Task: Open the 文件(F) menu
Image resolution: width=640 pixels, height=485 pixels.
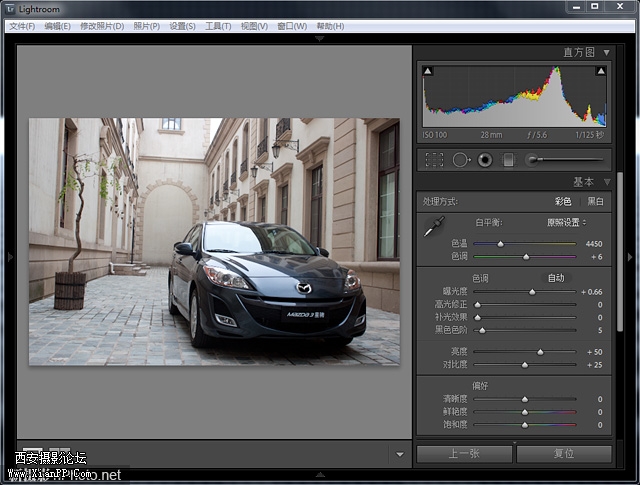Action: pyautogui.click(x=22, y=26)
